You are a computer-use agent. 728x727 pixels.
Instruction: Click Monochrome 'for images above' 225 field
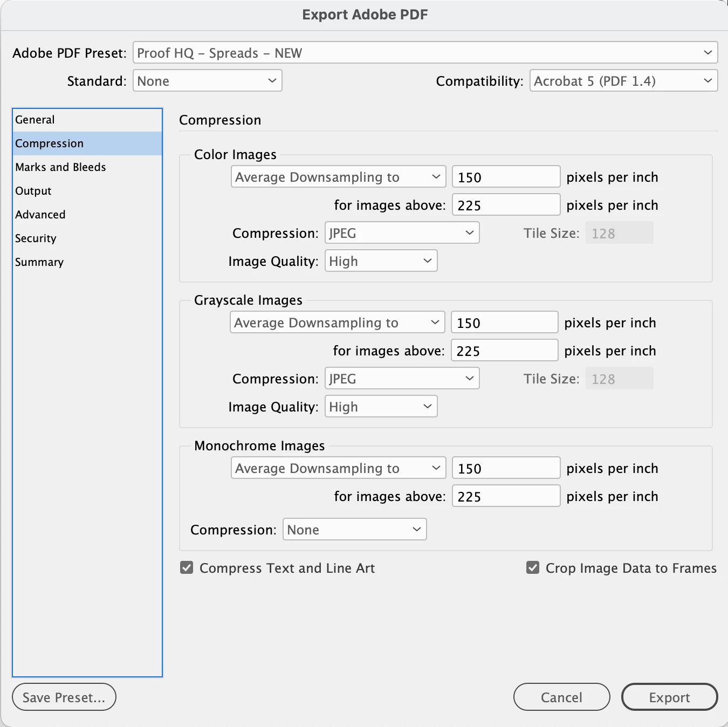(506, 496)
